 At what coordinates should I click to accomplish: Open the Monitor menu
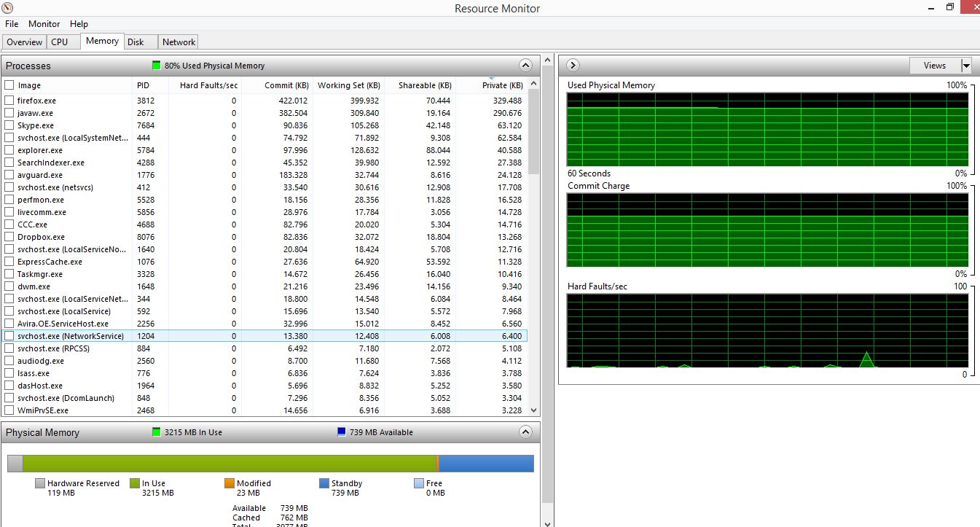click(x=44, y=24)
